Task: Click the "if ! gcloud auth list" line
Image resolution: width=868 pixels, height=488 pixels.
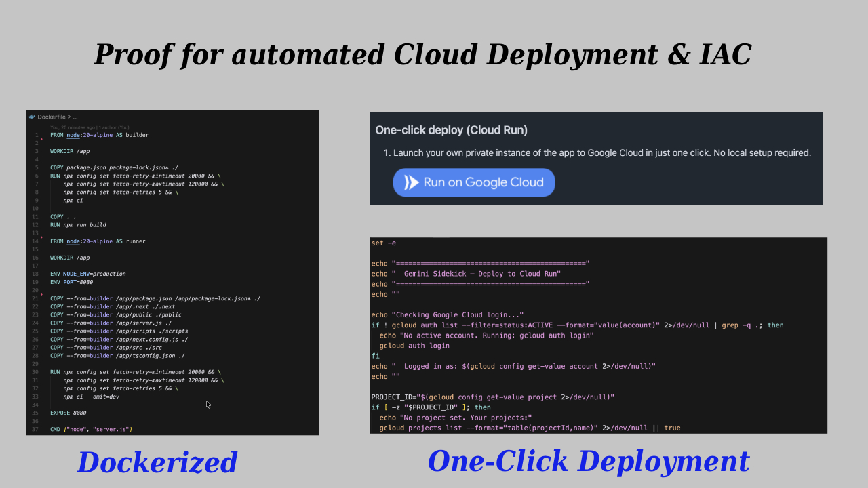Action: click(577, 325)
